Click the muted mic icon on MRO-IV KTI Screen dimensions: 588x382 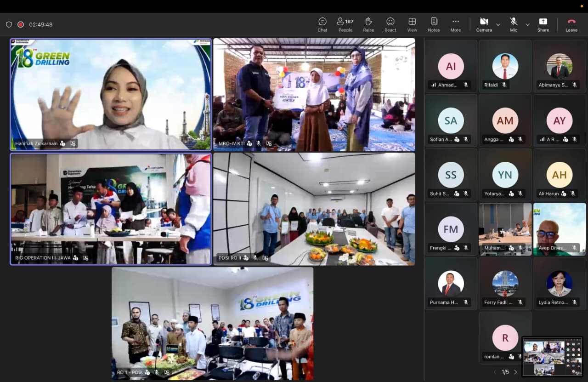click(259, 143)
